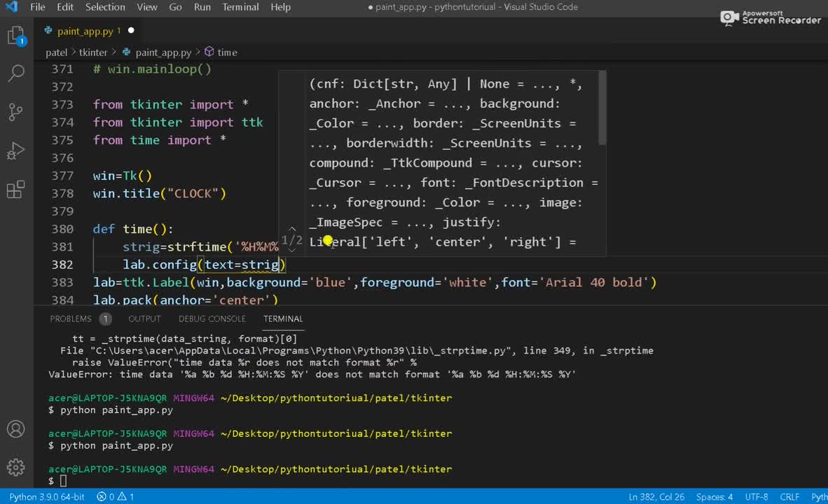Select Python 3.9.0 64-bit interpreter
The width and height of the screenshot is (828, 504).
click(47, 496)
